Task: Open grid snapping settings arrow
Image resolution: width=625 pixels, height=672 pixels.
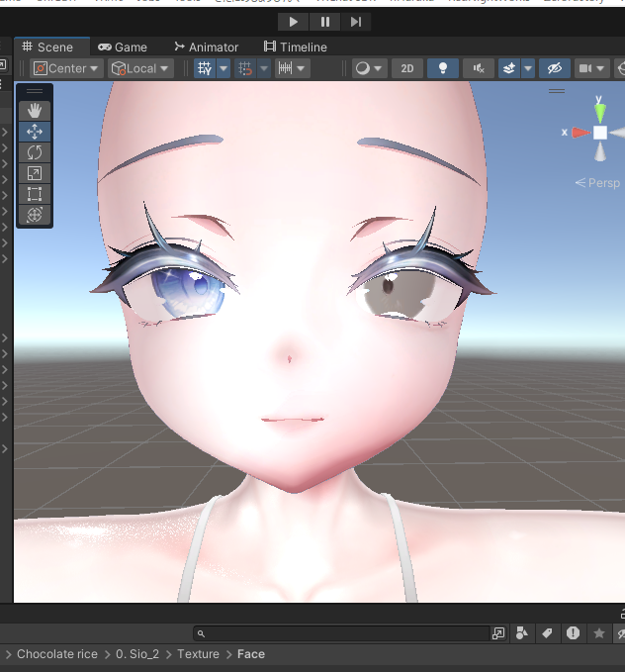Action: [x=264, y=68]
